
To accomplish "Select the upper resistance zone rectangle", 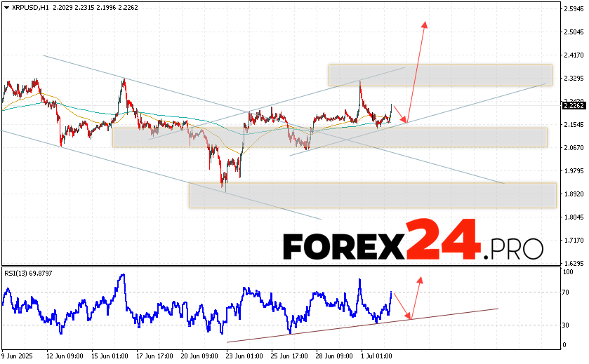I will (x=439, y=75).
